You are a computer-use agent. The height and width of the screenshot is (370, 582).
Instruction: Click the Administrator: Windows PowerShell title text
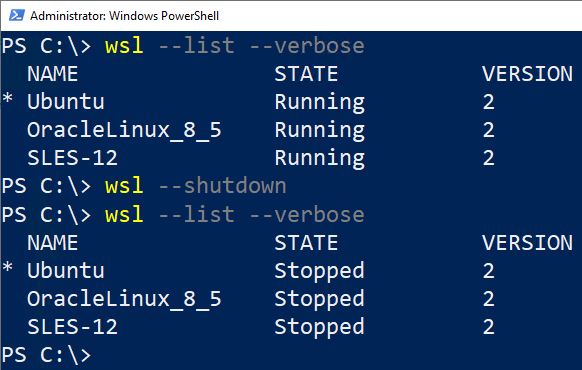[124, 16]
